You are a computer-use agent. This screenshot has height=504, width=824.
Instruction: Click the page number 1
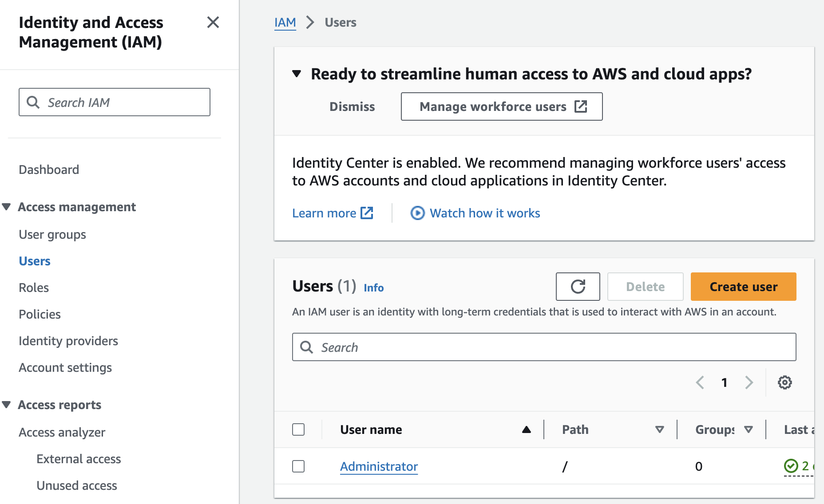(x=724, y=382)
